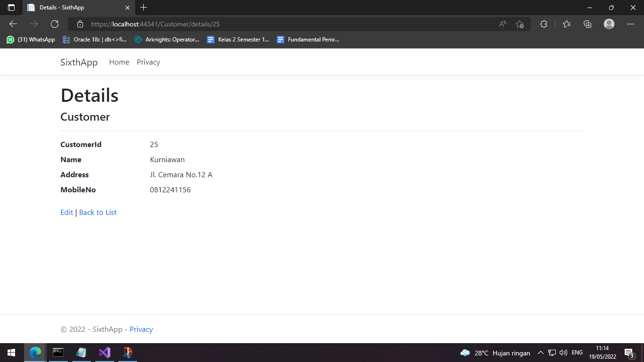Open tab actions menu icon
Image resolution: width=644 pixels, height=362 pixels.
click(11, 8)
